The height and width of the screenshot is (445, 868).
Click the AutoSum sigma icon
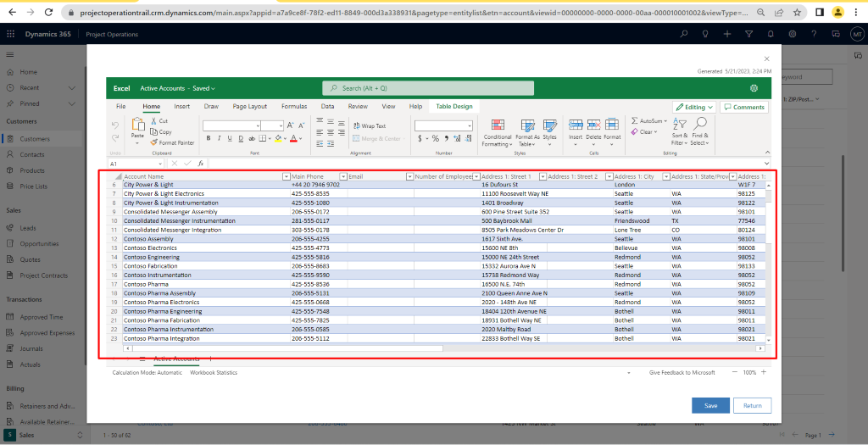coord(635,121)
